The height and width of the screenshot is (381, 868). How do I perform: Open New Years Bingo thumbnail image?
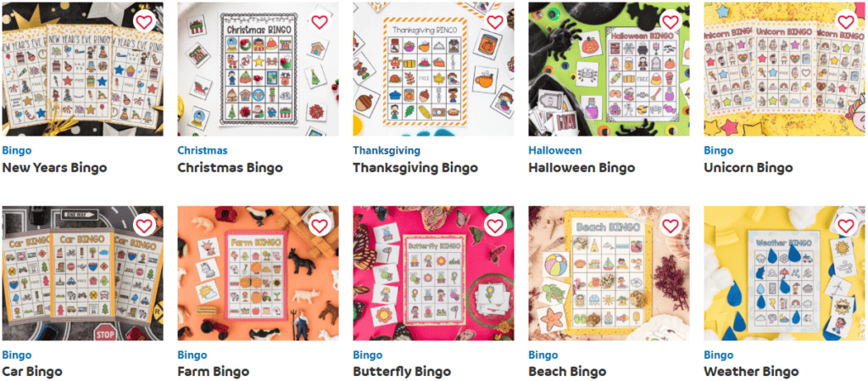(x=82, y=69)
